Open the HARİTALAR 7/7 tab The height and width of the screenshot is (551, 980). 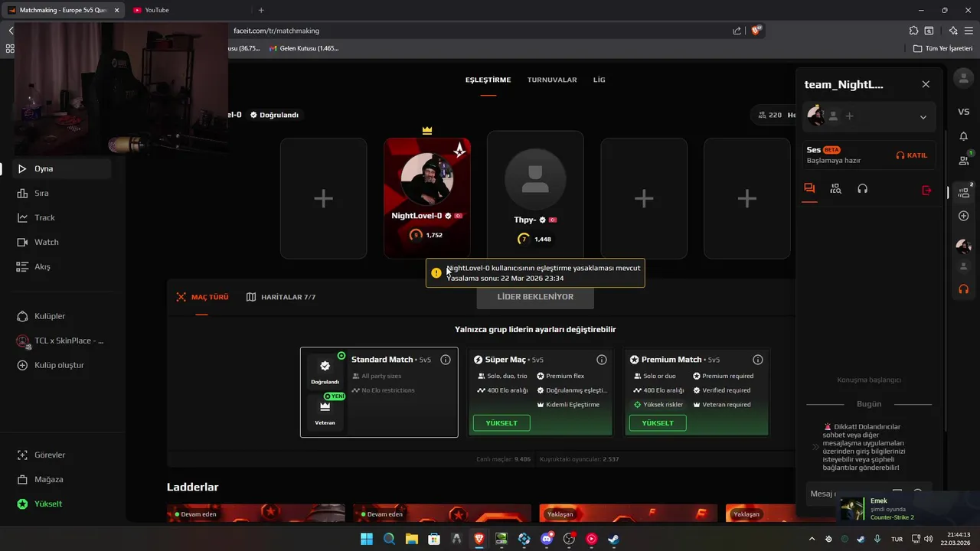tap(281, 297)
